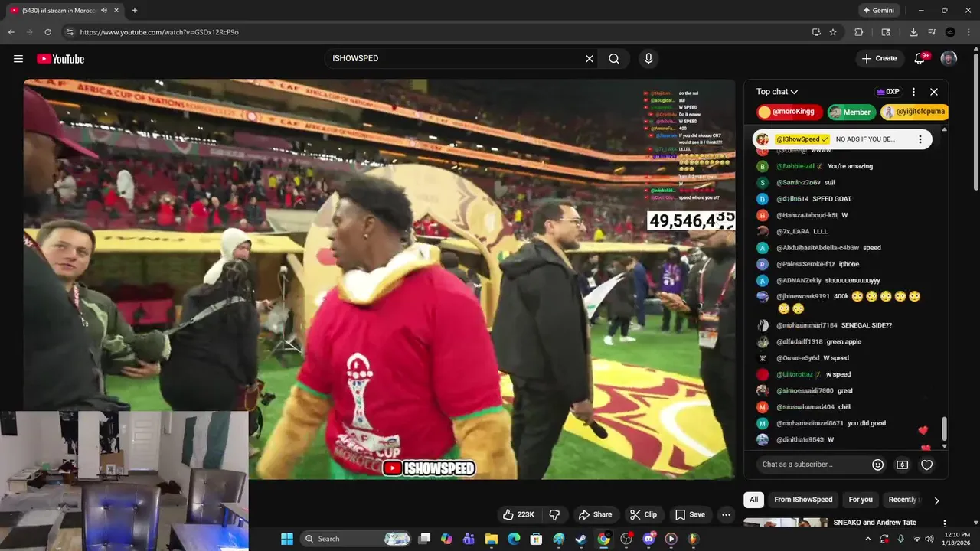Click the @yiğitefepuma ticker chip
The width and height of the screenshot is (980, 551).
[x=915, y=112]
